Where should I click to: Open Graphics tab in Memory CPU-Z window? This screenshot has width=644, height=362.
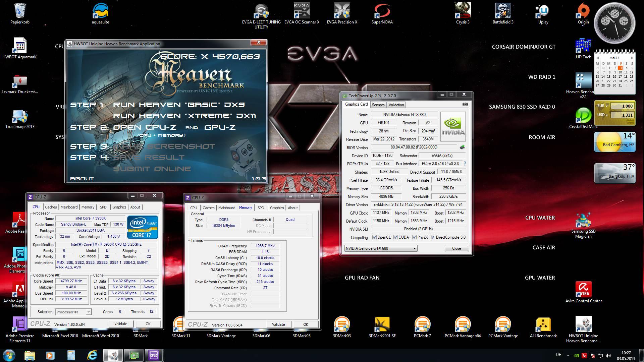(277, 208)
